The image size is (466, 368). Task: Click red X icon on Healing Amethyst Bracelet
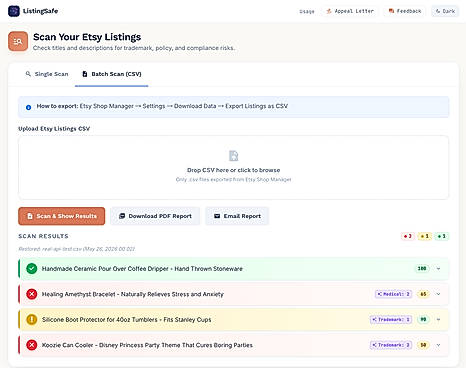pos(32,294)
